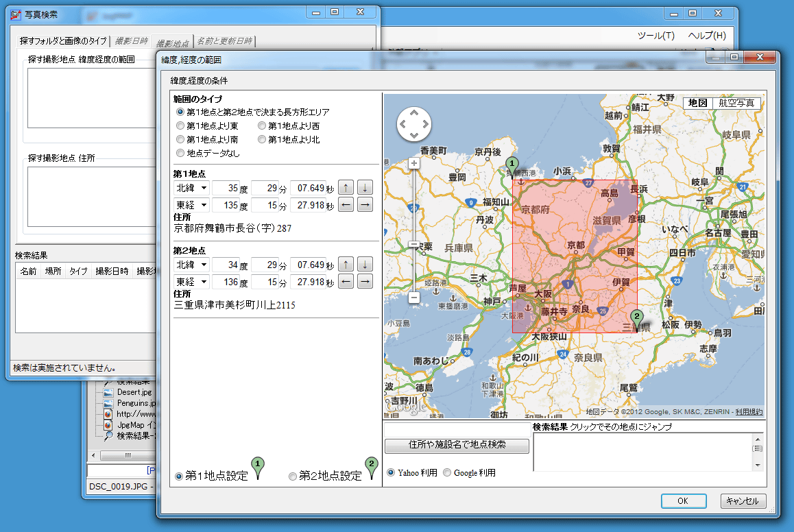The image size is (794, 532).
Task: Click green marker 1 on the map
Action: pyautogui.click(x=512, y=165)
